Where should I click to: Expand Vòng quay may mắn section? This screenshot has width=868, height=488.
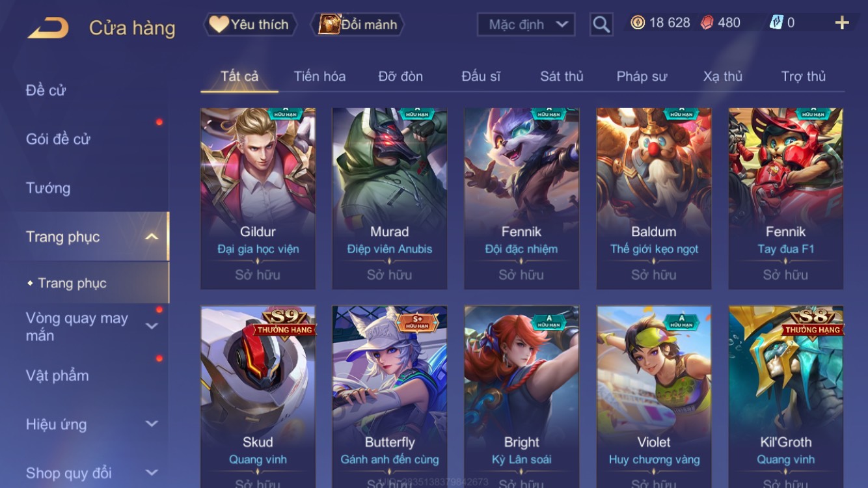pyautogui.click(x=152, y=326)
